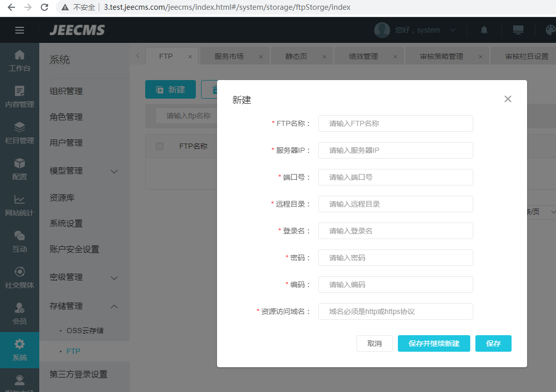The height and width of the screenshot is (392, 556).
Task: Focus the 服务器IP input field
Action: coord(395,150)
